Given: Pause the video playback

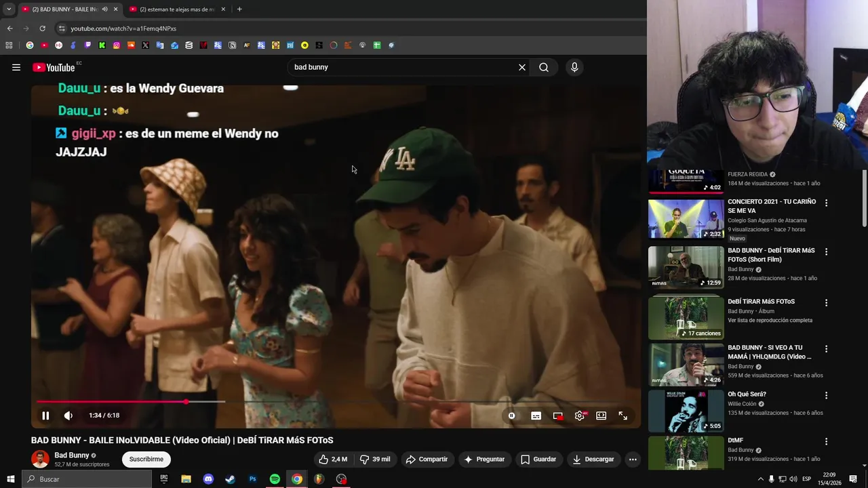Looking at the screenshot, I should click(45, 415).
